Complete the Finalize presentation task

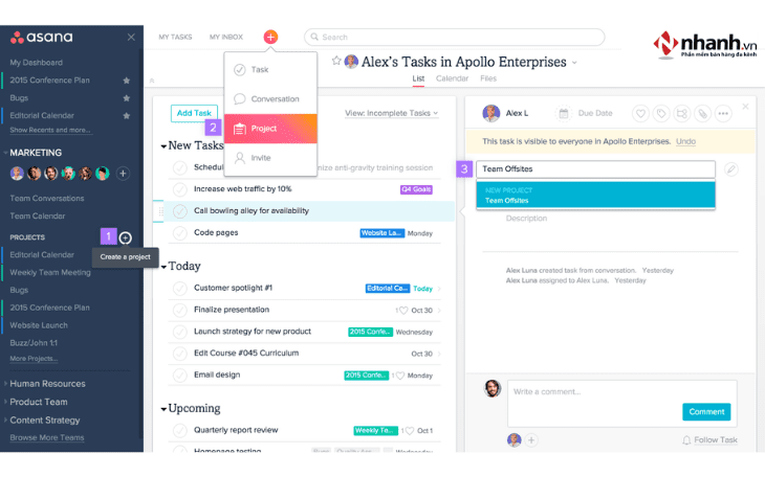click(180, 310)
